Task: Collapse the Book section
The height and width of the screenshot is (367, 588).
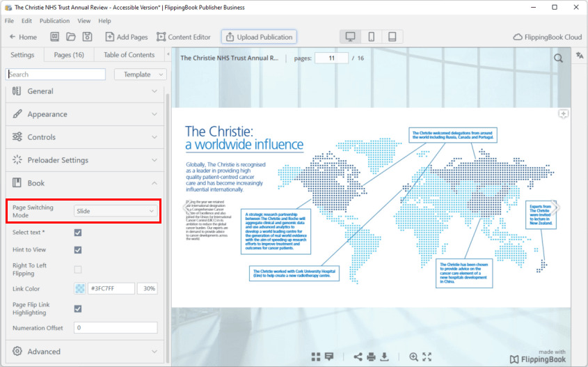Action: coord(85,183)
